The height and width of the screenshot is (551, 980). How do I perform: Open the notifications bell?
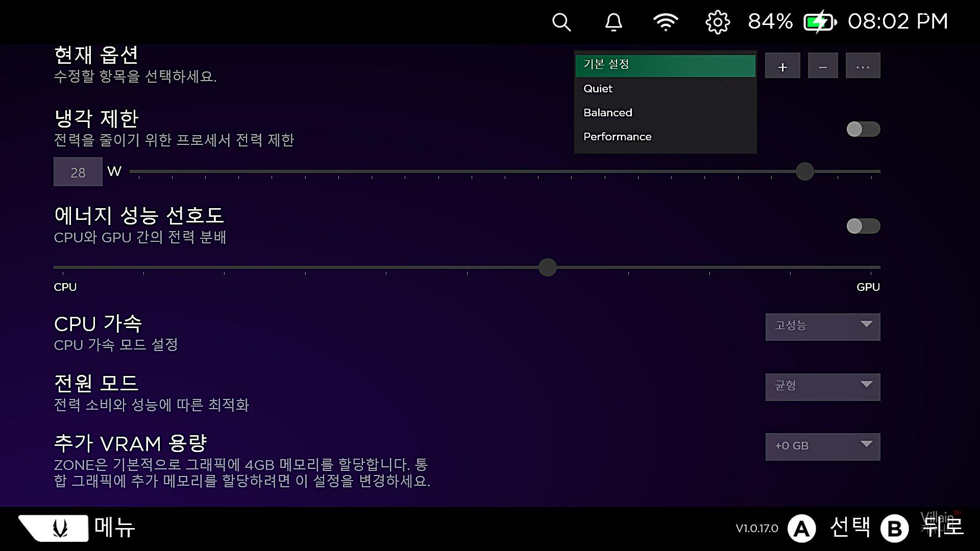click(x=614, y=22)
